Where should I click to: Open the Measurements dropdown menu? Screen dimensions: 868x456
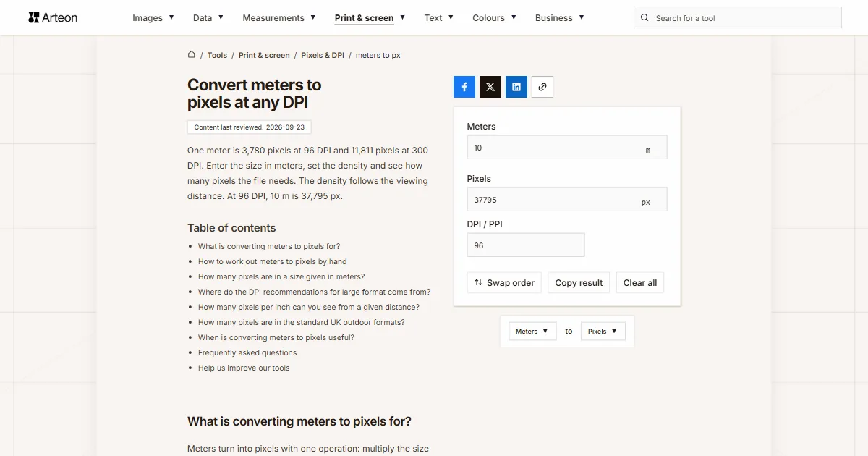[x=279, y=17]
